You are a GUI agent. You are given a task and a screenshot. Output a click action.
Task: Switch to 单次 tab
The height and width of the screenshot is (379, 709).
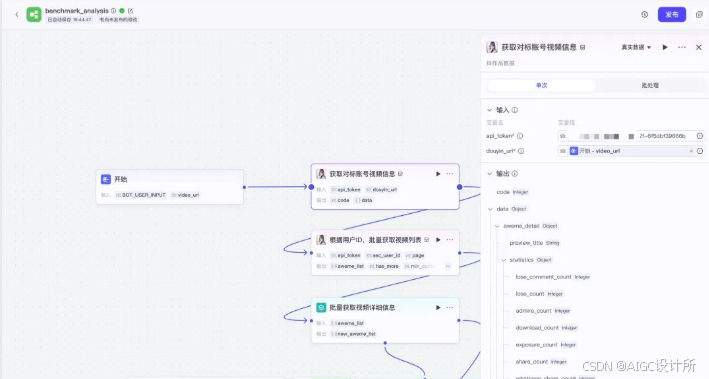pos(541,85)
